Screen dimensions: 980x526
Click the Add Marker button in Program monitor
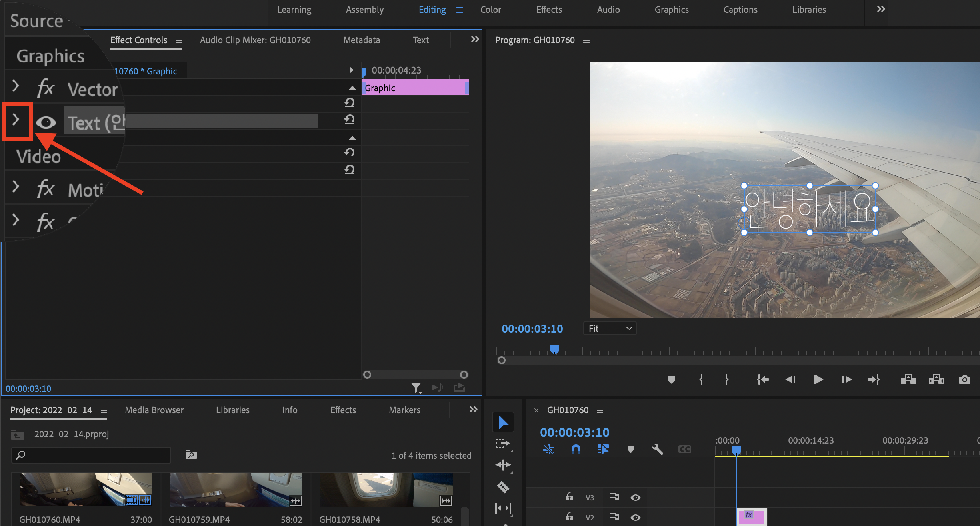(672, 379)
